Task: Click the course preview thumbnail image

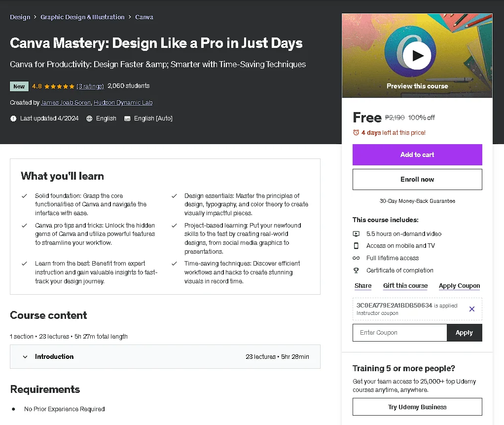Action: [x=417, y=55]
